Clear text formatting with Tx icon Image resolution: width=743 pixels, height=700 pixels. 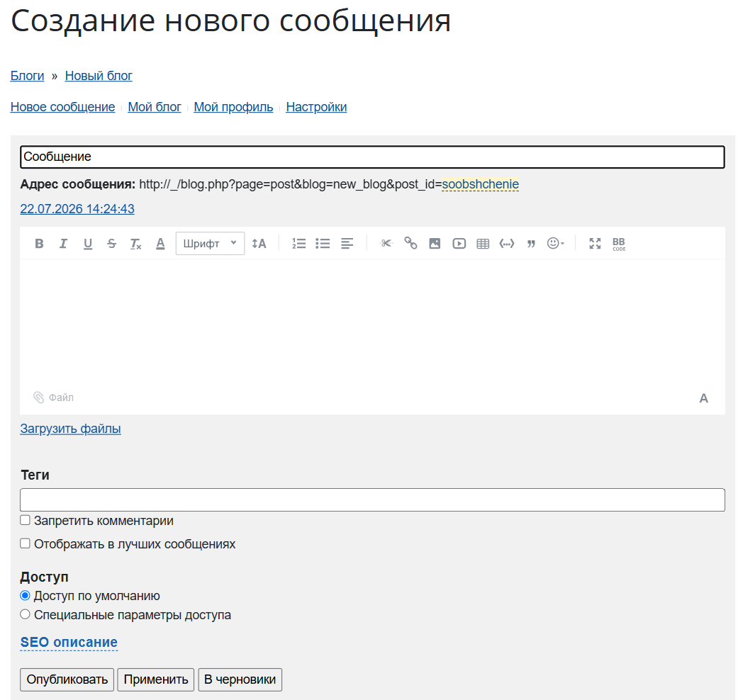(x=136, y=244)
